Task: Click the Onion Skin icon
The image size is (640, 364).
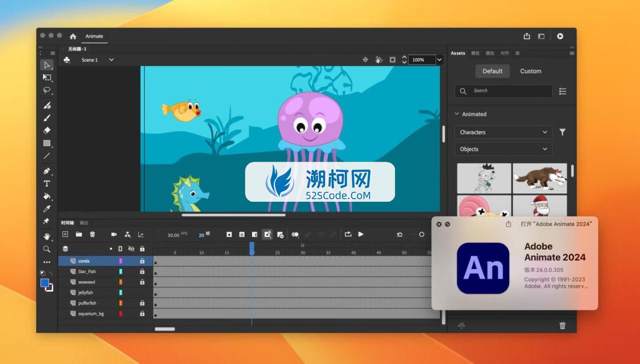Action: 295,234
